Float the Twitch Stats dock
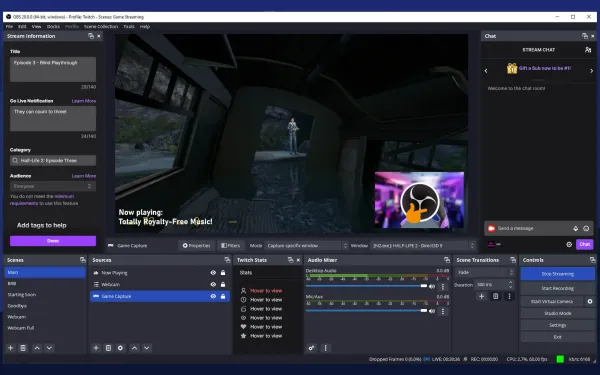Screen dimensions: 600x375 pyautogui.click(x=290, y=260)
